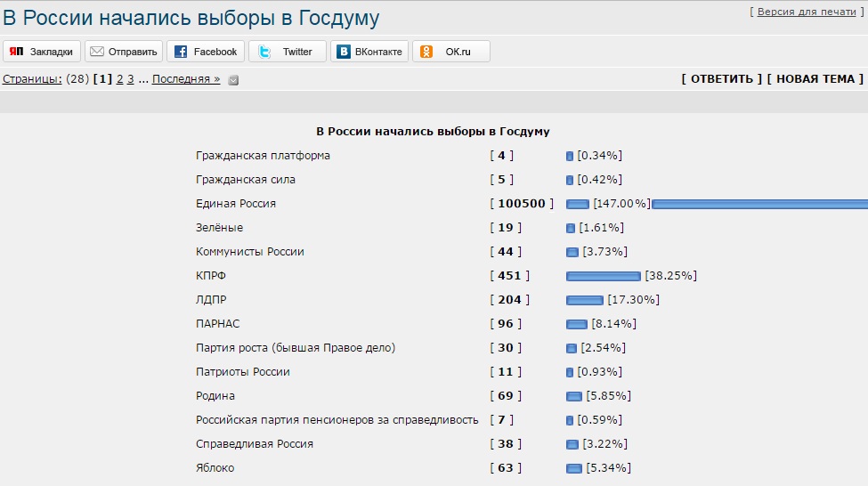The width and height of the screenshot is (868, 486).
Task: Open the Последняя » last page link
Action: coord(186,79)
